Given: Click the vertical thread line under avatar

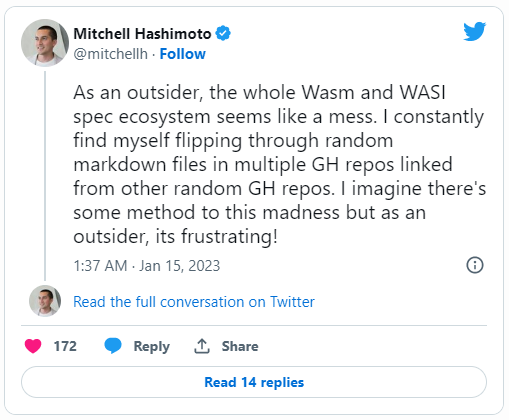Looking at the screenshot, I should coord(45,176).
